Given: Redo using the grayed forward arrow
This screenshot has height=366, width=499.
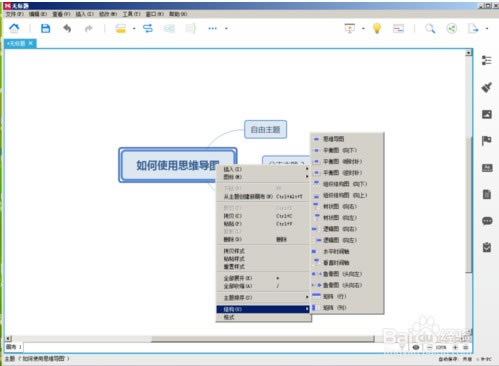Looking at the screenshot, I should click(x=88, y=29).
